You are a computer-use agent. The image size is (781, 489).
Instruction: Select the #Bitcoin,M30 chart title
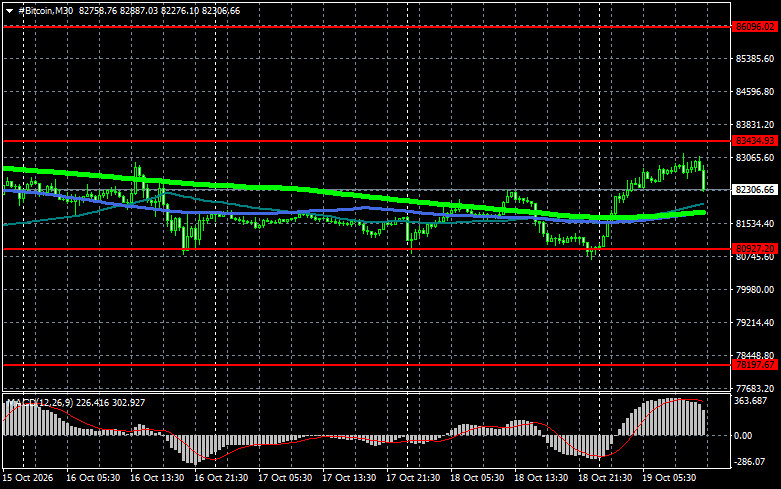[46, 10]
